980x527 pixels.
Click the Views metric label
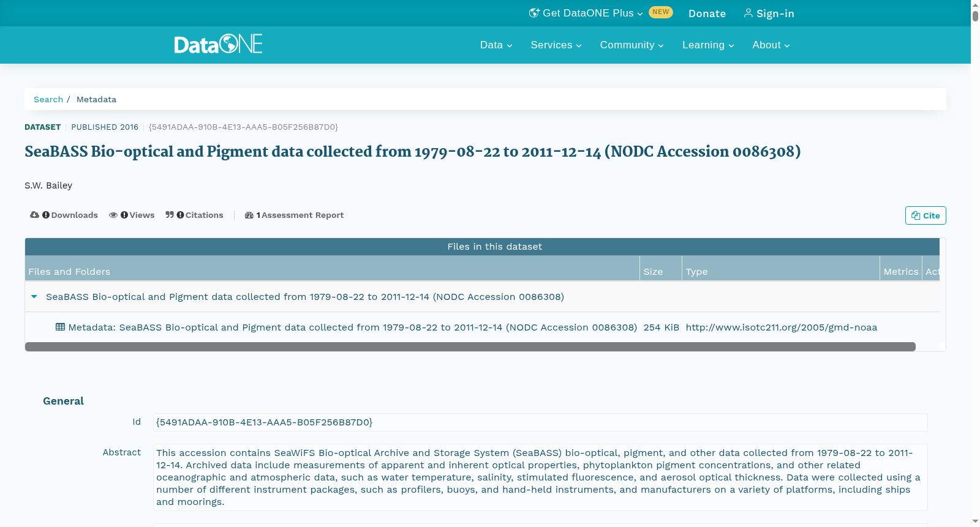click(142, 215)
